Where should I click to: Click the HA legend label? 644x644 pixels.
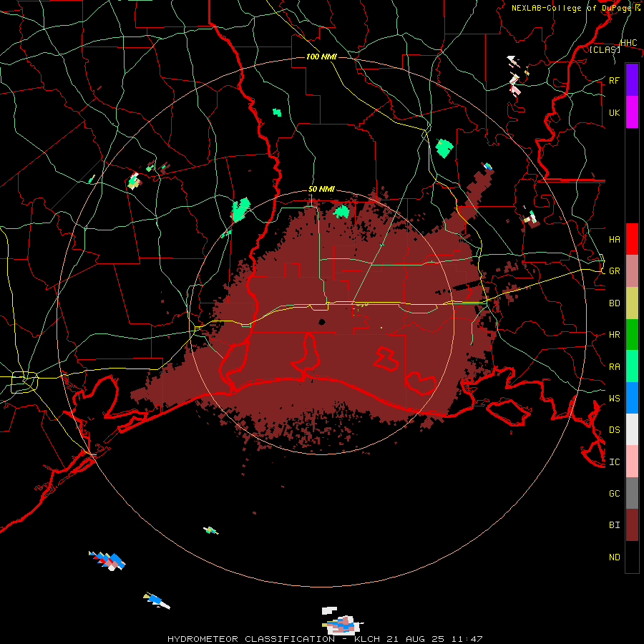click(614, 240)
